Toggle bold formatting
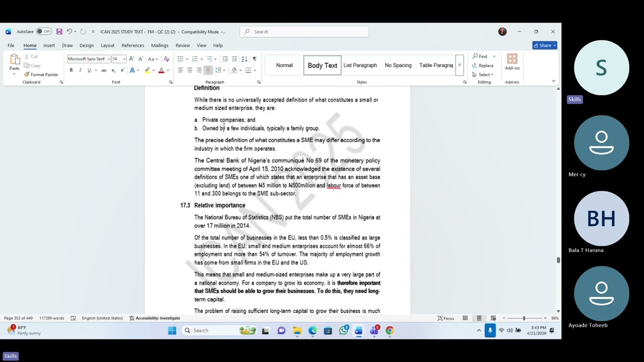This screenshot has width=644, height=362. [71, 70]
